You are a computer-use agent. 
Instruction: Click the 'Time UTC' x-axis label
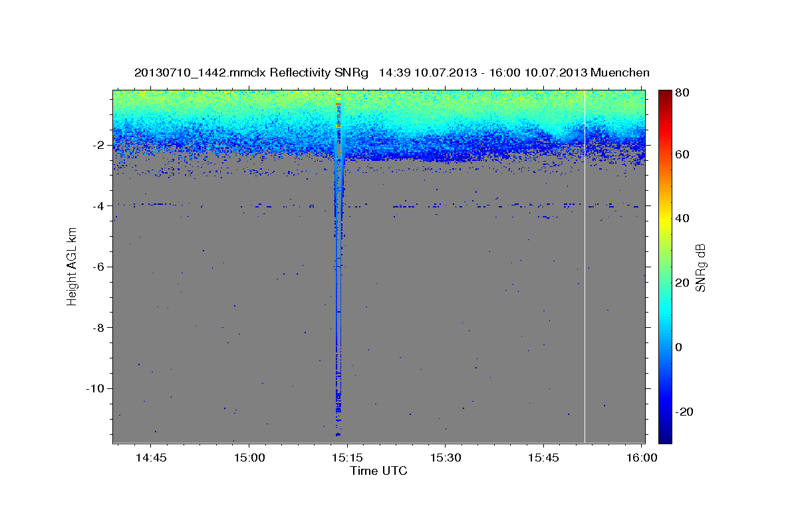378,471
